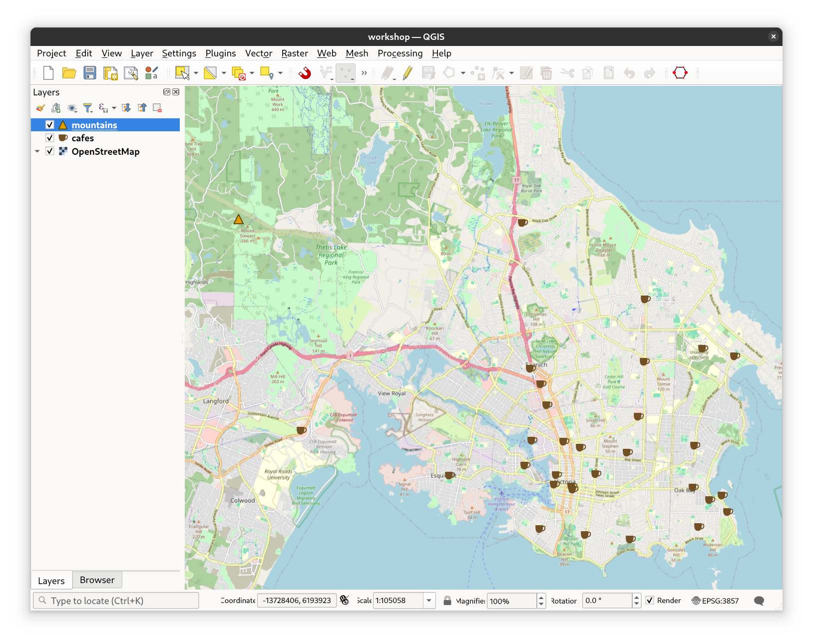The image size is (813, 644).
Task: Switch to the Browser tab
Action: pyautogui.click(x=97, y=580)
